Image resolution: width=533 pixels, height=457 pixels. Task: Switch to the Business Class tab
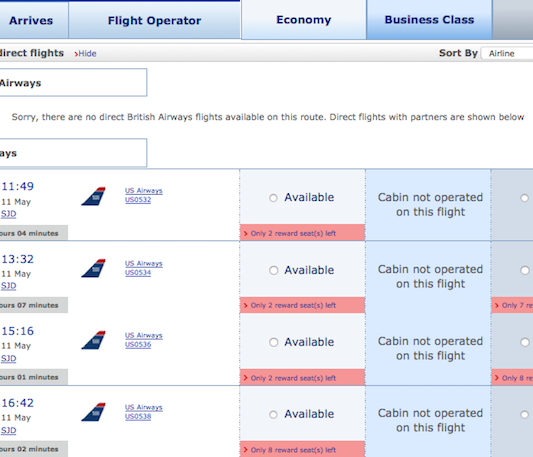(429, 20)
